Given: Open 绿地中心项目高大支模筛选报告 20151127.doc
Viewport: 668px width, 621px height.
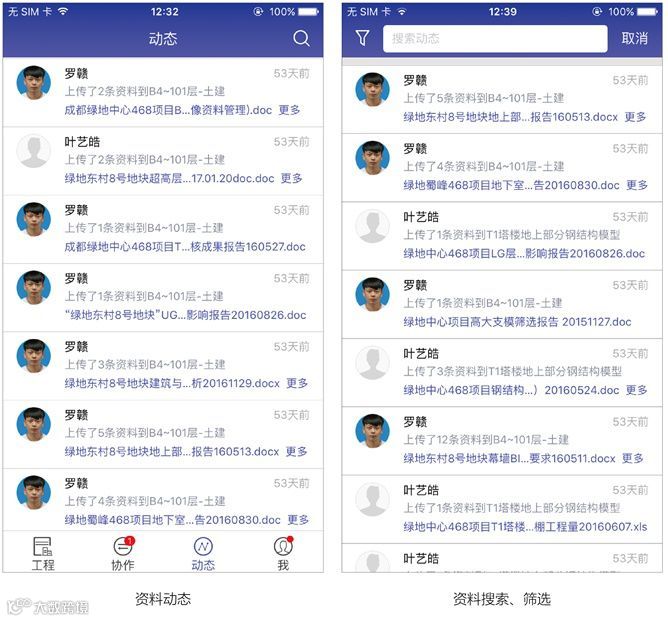Looking at the screenshot, I should tap(517, 322).
